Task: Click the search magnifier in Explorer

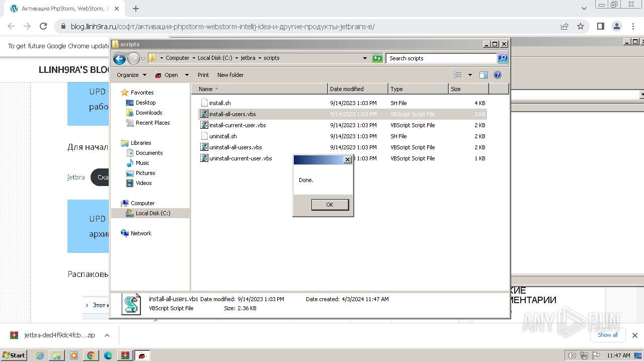Action: pos(502,58)
